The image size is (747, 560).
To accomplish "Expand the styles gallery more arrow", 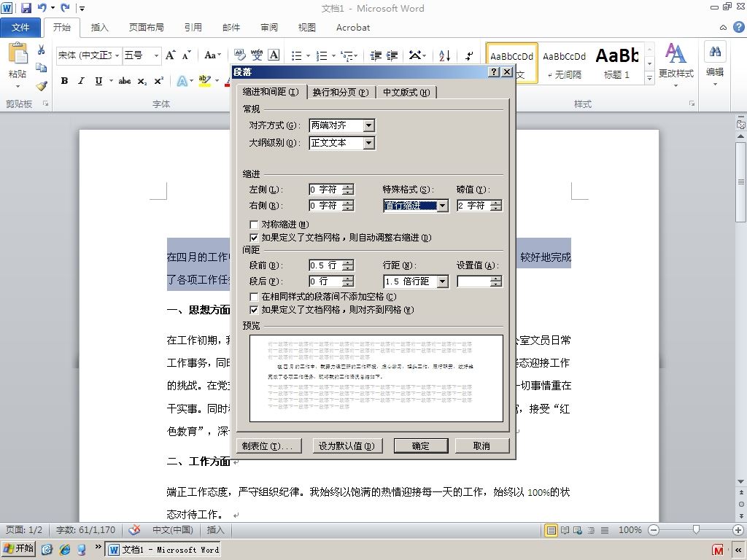I will (650, 77).
